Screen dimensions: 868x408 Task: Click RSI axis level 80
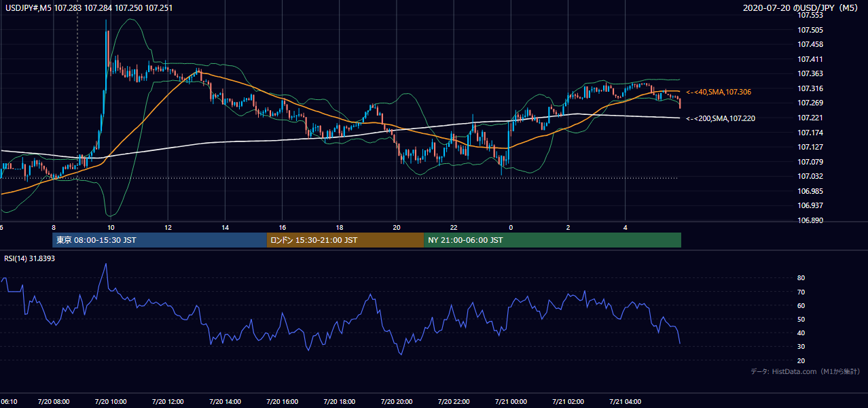(801, 278)
